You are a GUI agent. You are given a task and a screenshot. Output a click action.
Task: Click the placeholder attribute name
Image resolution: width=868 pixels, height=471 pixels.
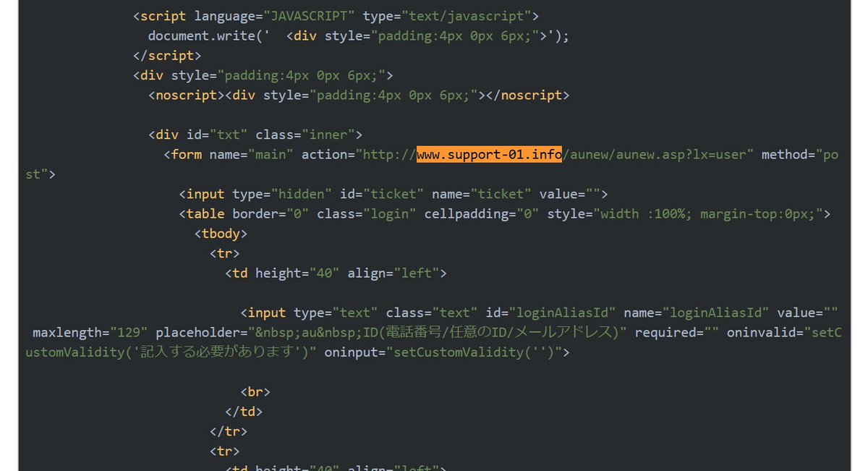point(198,332)
